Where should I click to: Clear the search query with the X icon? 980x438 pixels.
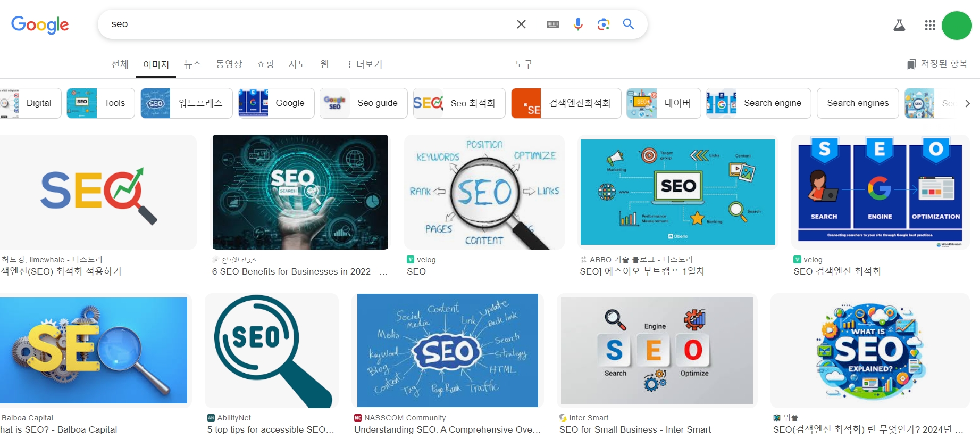pos(521,24)
